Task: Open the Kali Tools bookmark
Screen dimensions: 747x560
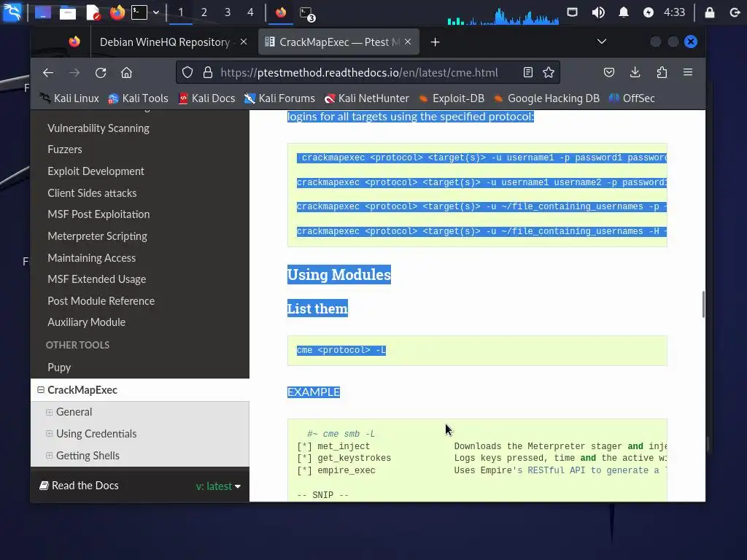Action: click(138, 98)
